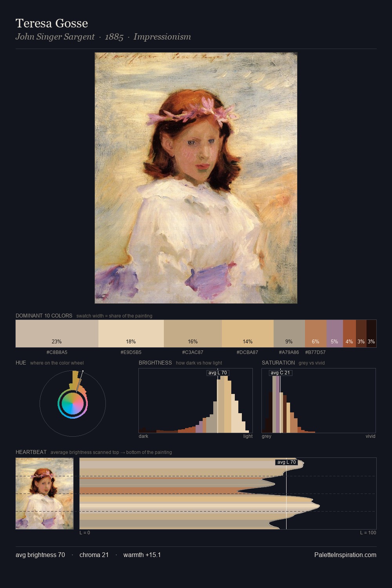Viewport: 392px width, 588px height.
Task: Click the 6% terracotta swatch
Action: [316, 334]
